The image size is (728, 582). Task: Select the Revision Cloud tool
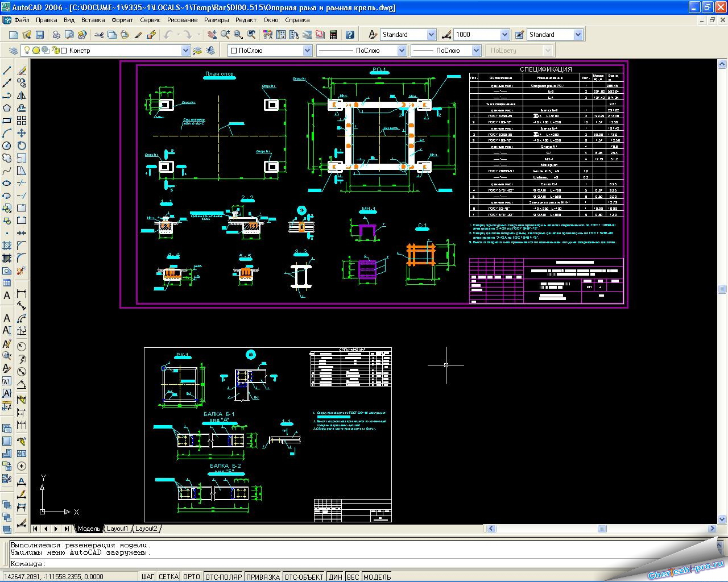click(x=7, y=158)
